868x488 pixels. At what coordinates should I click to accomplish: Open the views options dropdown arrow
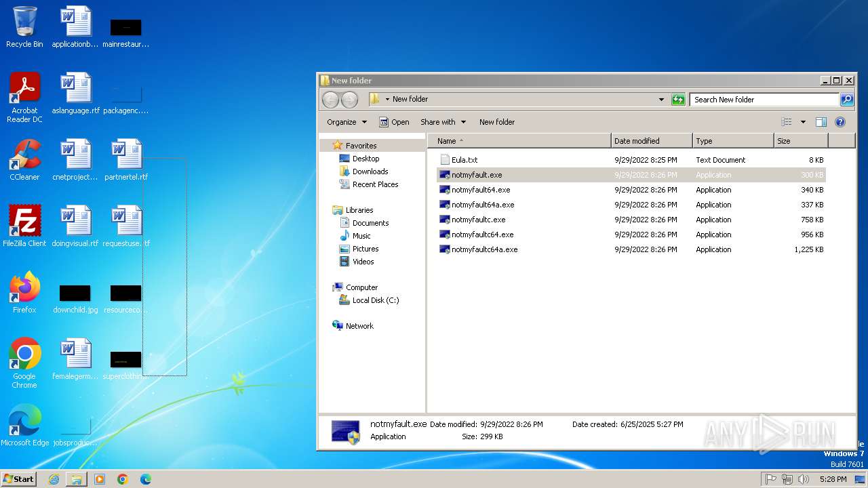click(x=803, y=122)
